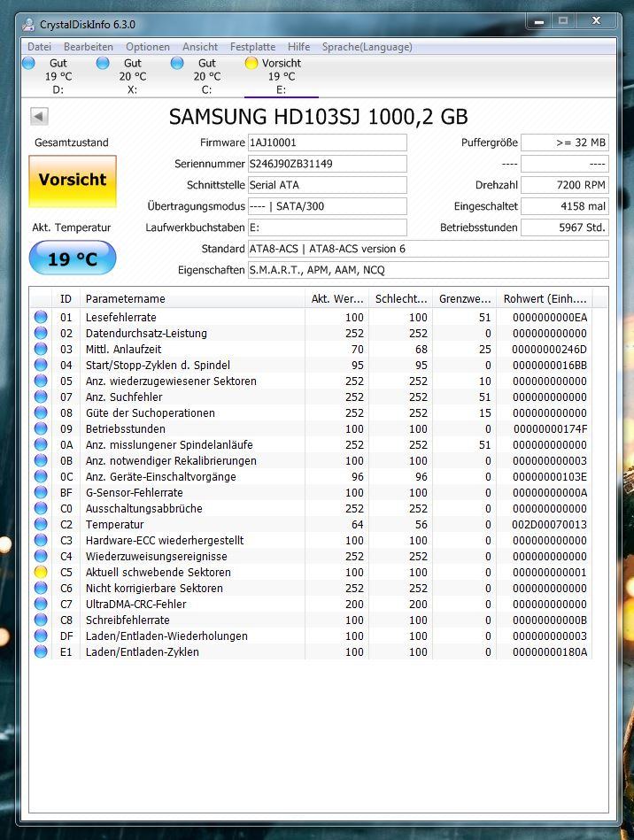Click the ID column header
634x840 pixels.
pos(66,298)
